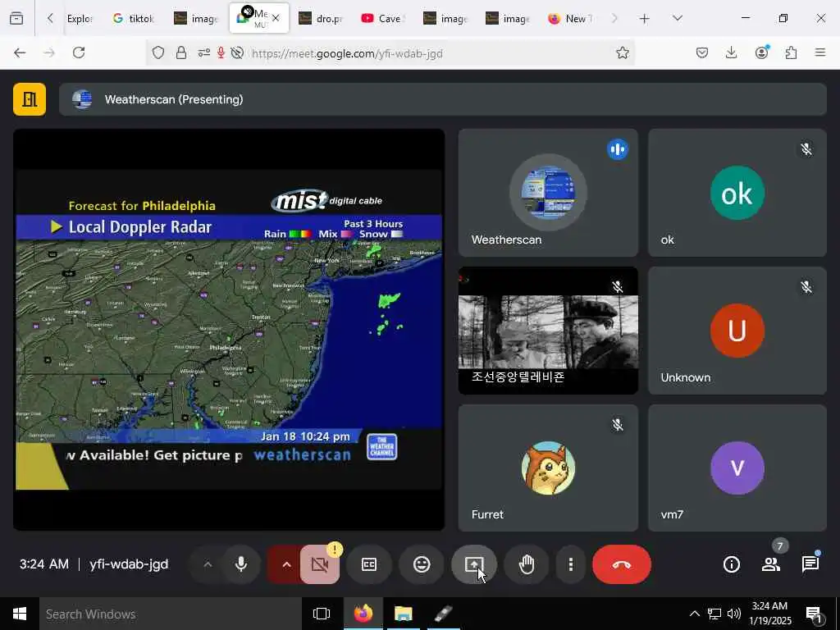Click the site padlock icon
Image resolution: width=840 pixels, height=630 pixels.
(181, 52)
